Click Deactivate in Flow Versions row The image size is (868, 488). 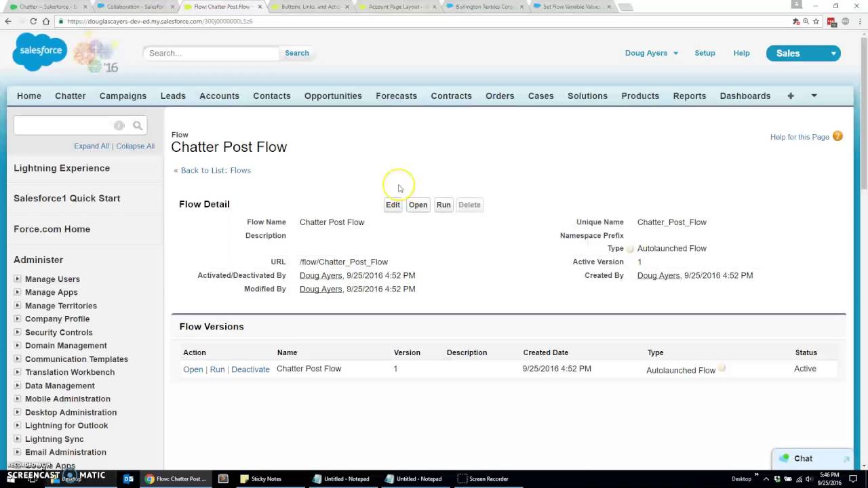pos(250,369)
